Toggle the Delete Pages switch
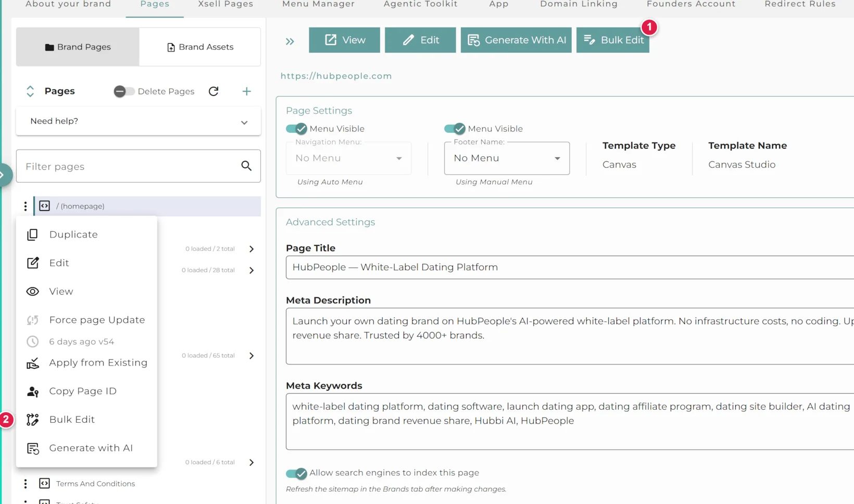854x504 pixels. point(124,91)
